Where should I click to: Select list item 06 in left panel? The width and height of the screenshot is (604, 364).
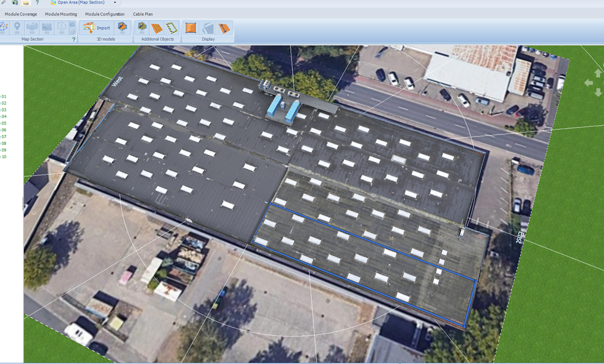click(4, 130)
